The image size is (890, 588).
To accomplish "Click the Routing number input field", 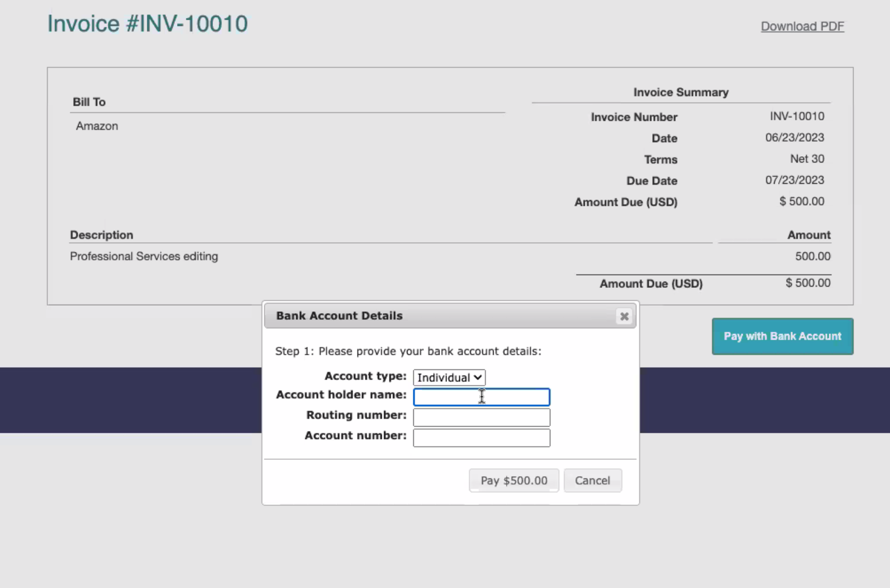I will [x=481, y=417].
